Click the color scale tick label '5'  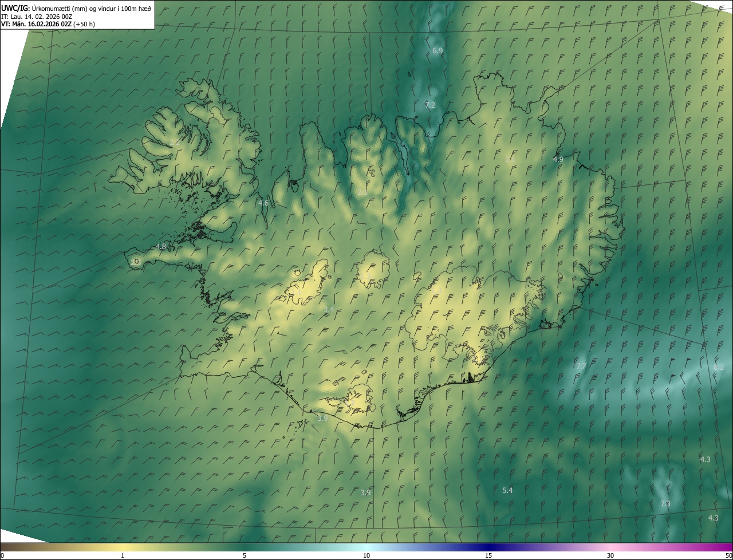coord(245,556)
